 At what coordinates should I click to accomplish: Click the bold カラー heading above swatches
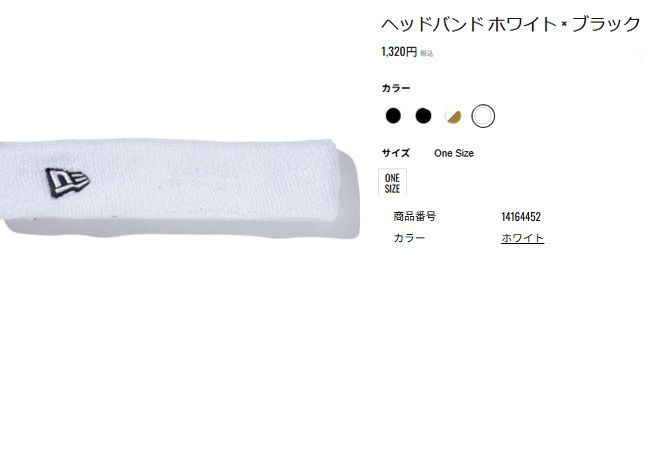tap(396, 88)
